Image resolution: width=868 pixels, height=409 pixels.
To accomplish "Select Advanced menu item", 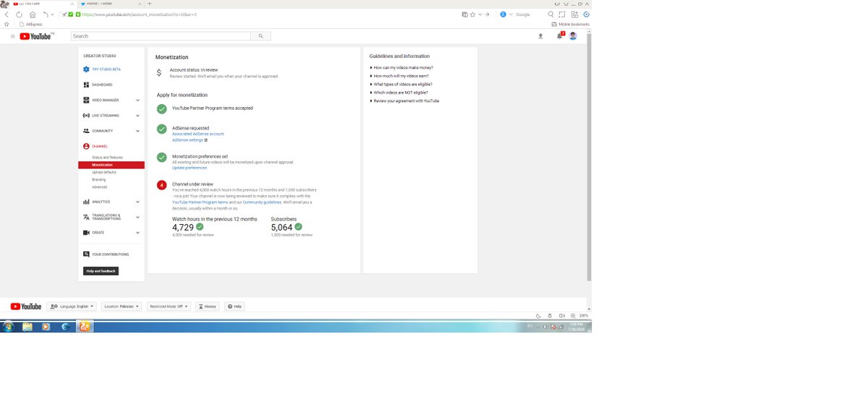I will [99, 187].
